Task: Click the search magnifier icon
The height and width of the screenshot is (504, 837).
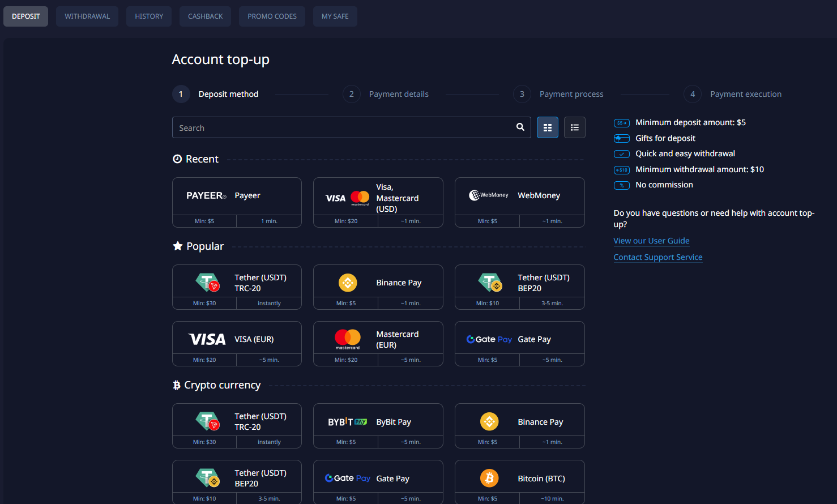Action: (x=520, y=127)
